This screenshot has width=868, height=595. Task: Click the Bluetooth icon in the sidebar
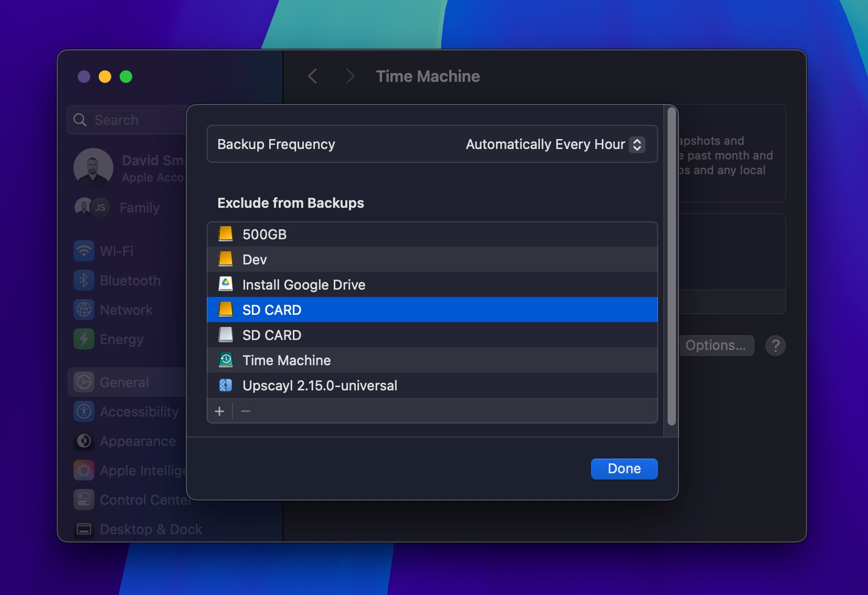click(x=84, y=280)
